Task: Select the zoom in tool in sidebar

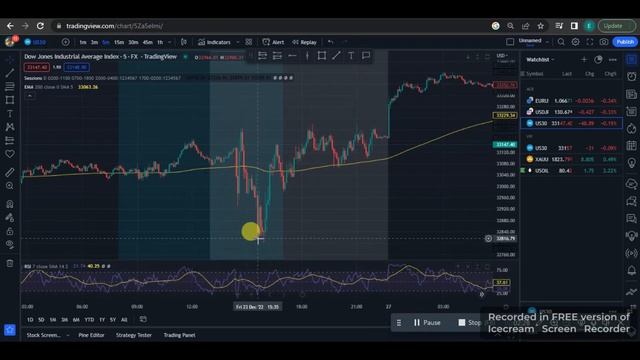Action: 10,186
